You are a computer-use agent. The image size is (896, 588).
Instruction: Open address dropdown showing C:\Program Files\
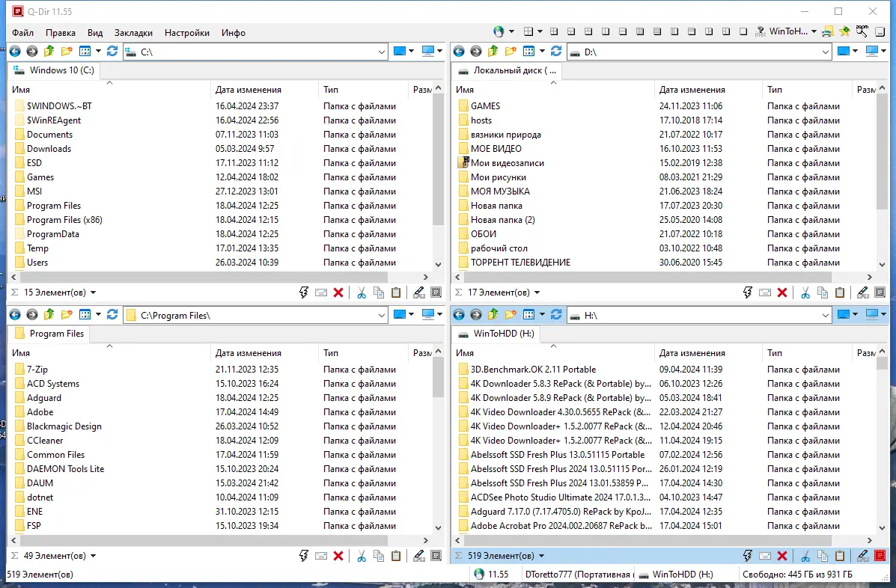382,315
